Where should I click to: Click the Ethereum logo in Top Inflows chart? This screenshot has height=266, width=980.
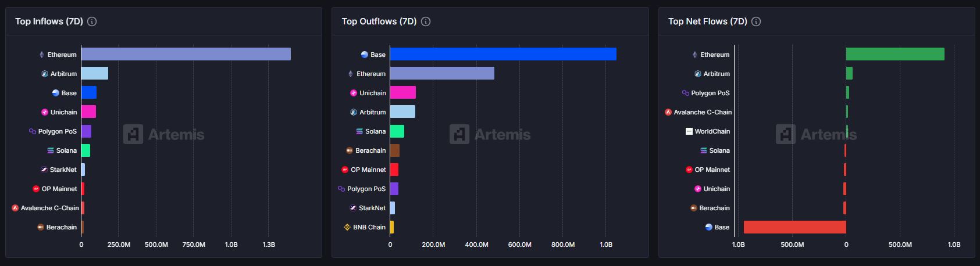click(x=41, y=55)
